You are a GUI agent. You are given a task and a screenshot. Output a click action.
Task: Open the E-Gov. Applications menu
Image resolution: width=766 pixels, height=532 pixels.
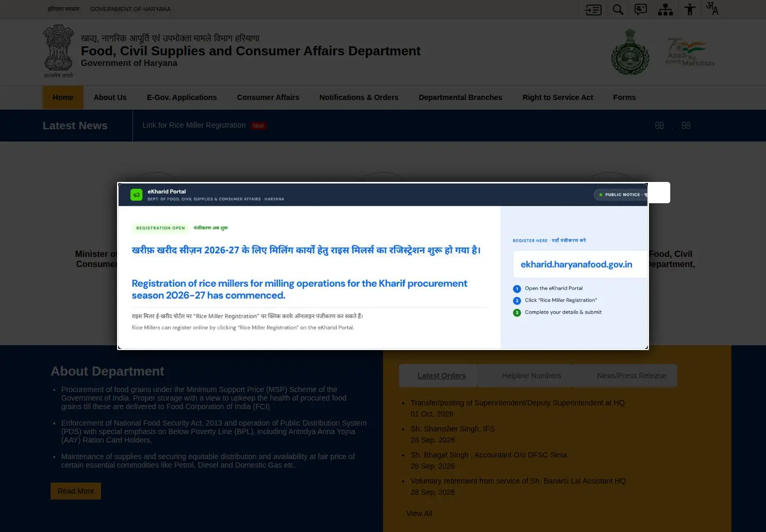182,97
